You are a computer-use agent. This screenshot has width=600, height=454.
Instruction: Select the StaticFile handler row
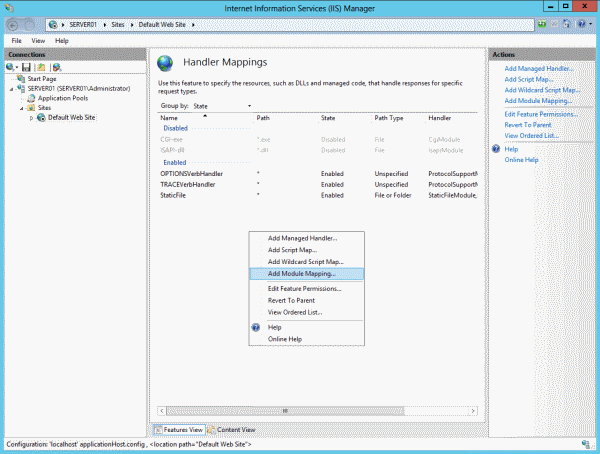[x=318, y=195]
